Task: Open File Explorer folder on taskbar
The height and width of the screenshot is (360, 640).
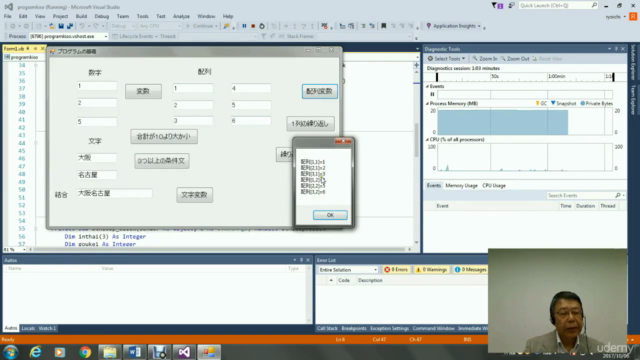Action: coord(109,352)
